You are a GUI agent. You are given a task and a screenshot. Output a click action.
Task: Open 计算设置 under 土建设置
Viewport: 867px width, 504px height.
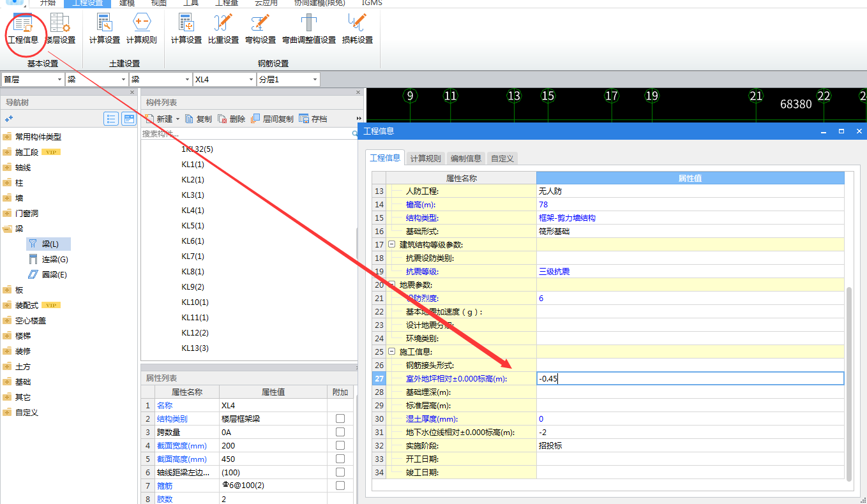pos(105,29)
